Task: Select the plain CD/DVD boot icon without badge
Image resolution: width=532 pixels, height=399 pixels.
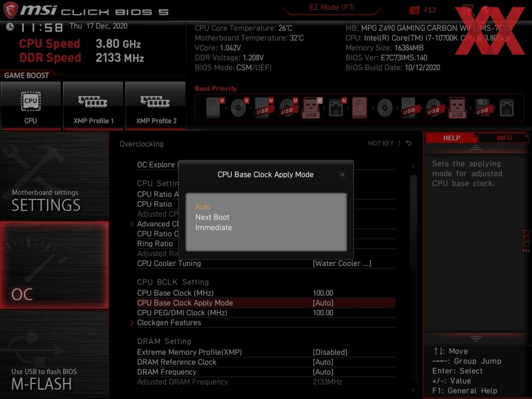Action: click(x=385, y=108)
